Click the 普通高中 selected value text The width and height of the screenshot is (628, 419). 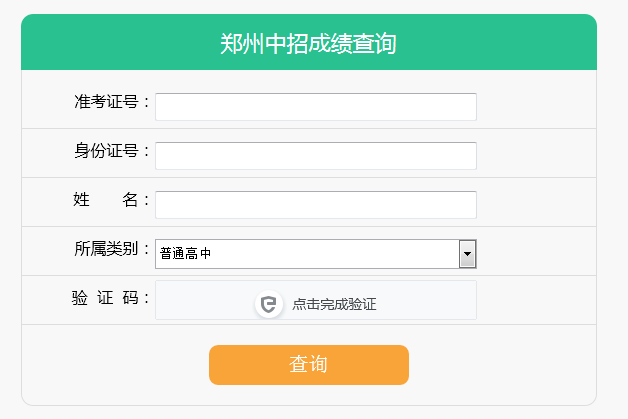pyautogui.click(x=185, y=254)
